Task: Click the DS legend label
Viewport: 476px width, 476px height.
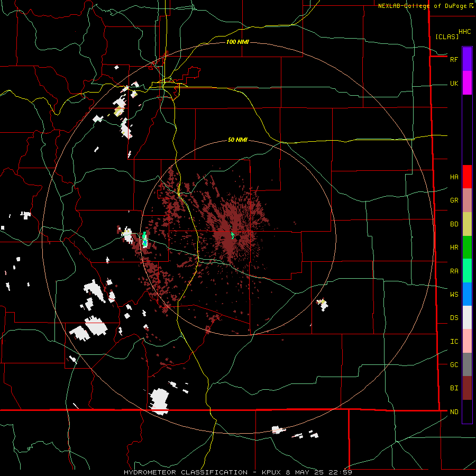Action: click(x=454, y=318)
